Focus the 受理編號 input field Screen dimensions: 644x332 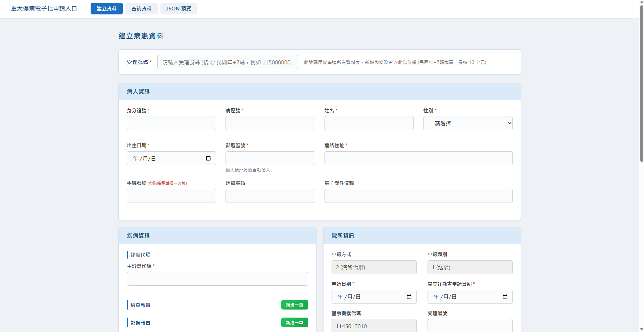click(x=470, y=326)
